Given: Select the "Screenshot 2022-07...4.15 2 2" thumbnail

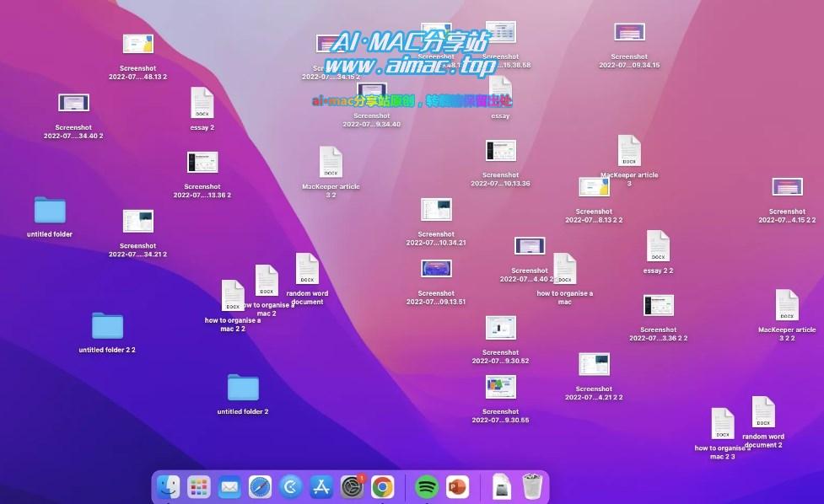Looking at the screenshot, I should tap(787, 187).
